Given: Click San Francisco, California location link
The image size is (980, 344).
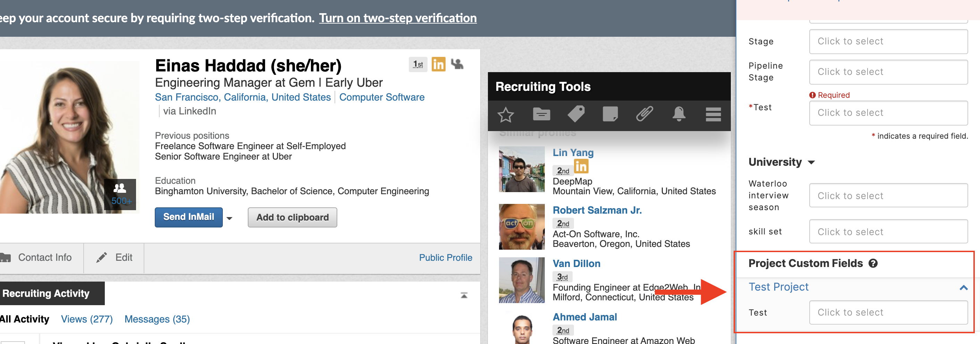Looking at the screenshot, I should click(x=243, y=97).
